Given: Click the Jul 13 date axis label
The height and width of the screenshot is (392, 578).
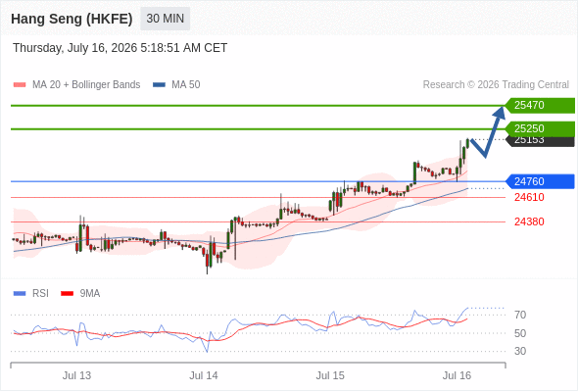Looking at the screenshot, I should [x=76, y=375].
